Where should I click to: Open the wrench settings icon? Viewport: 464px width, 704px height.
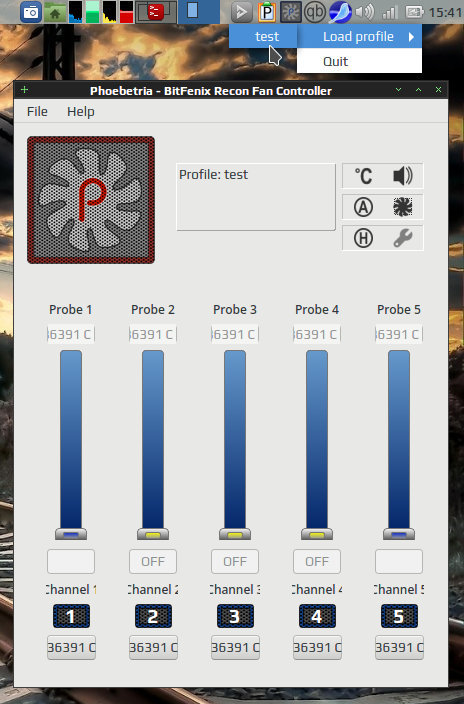[x=403, y=238]
